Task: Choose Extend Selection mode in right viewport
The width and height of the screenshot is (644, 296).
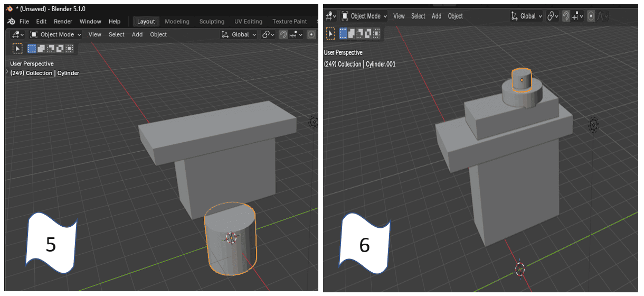Action: [352, 33]
